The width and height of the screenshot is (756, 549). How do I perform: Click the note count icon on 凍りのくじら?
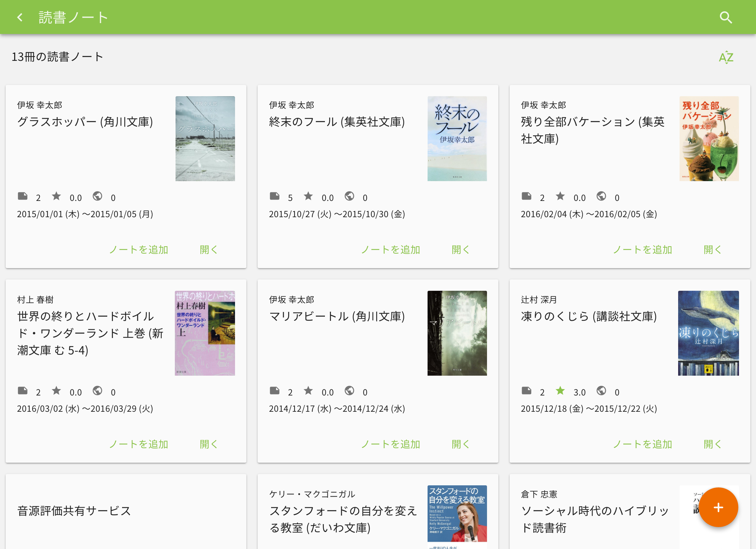pos(527,391)
